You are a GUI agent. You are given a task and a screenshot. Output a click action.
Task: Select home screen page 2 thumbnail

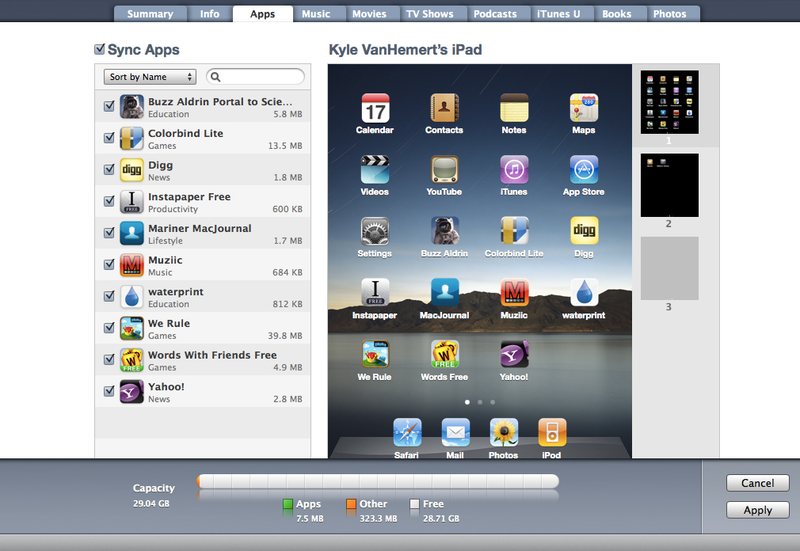click(669, 185)
